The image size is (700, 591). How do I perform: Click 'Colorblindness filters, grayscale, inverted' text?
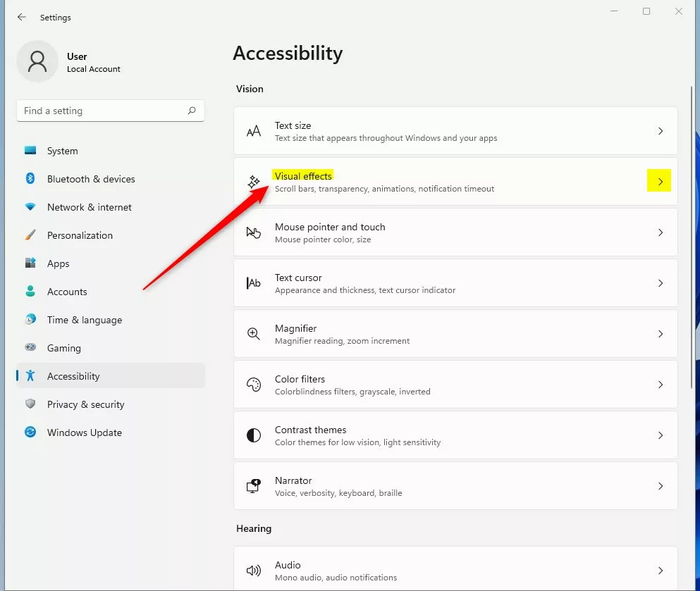click(352, 392)
